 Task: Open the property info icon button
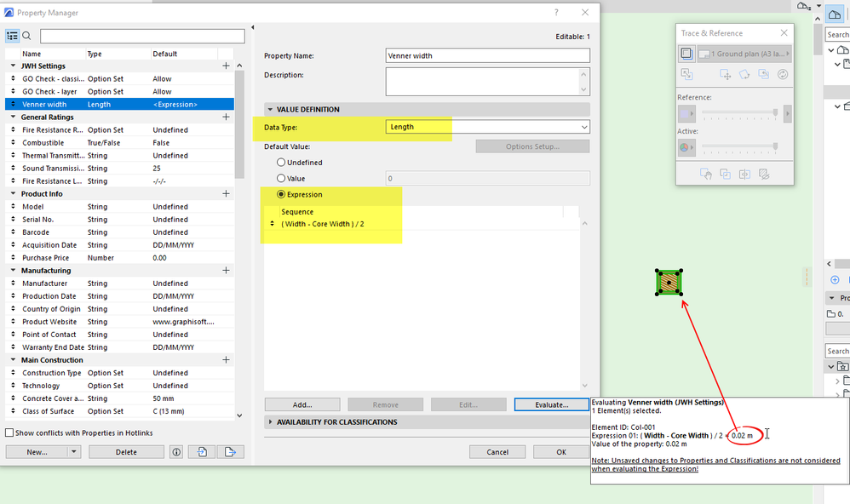click(176, 452)
